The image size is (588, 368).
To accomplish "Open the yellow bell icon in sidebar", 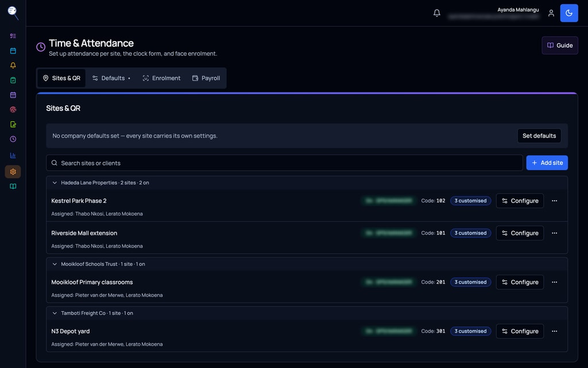I will pos(13,66).
